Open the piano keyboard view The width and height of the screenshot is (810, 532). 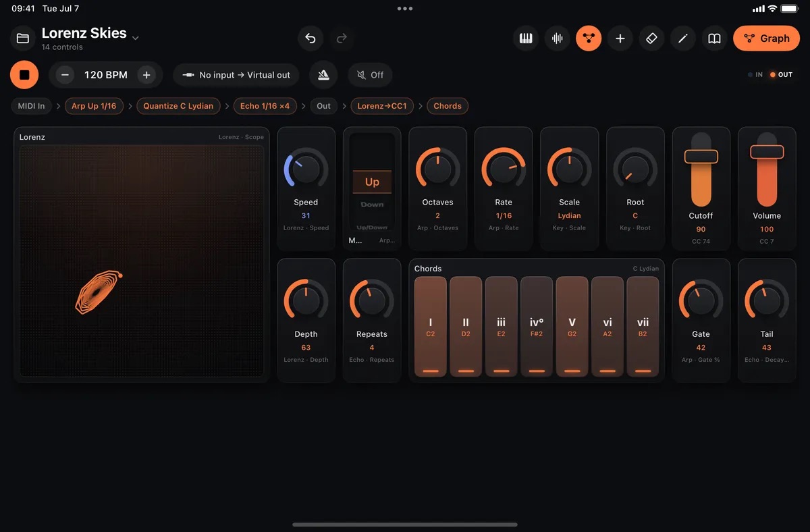[x=526, y=38]
